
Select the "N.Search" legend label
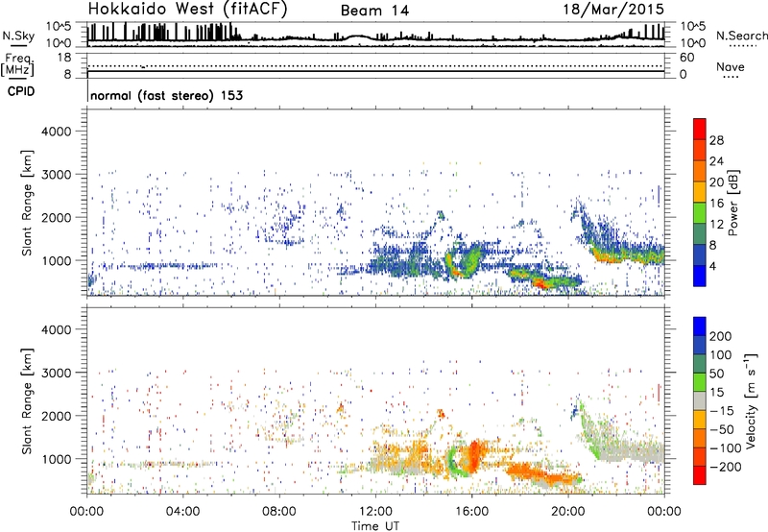point(741,36)
